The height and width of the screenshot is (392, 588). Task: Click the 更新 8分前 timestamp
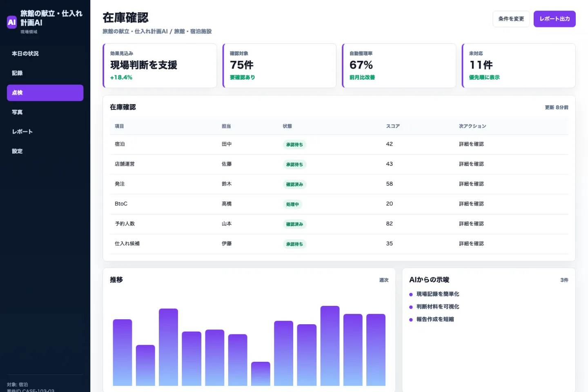pyautogui.click(x=557, y=107)
